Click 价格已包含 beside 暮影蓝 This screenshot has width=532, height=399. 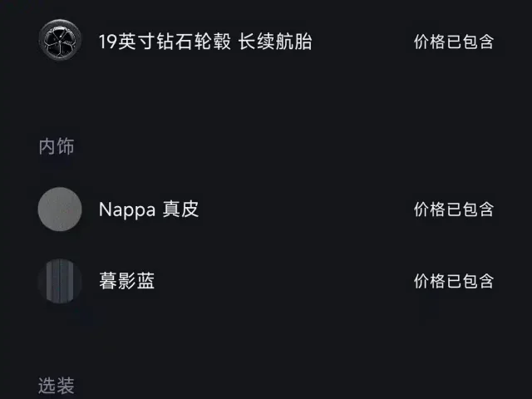(x=454, y=281)
